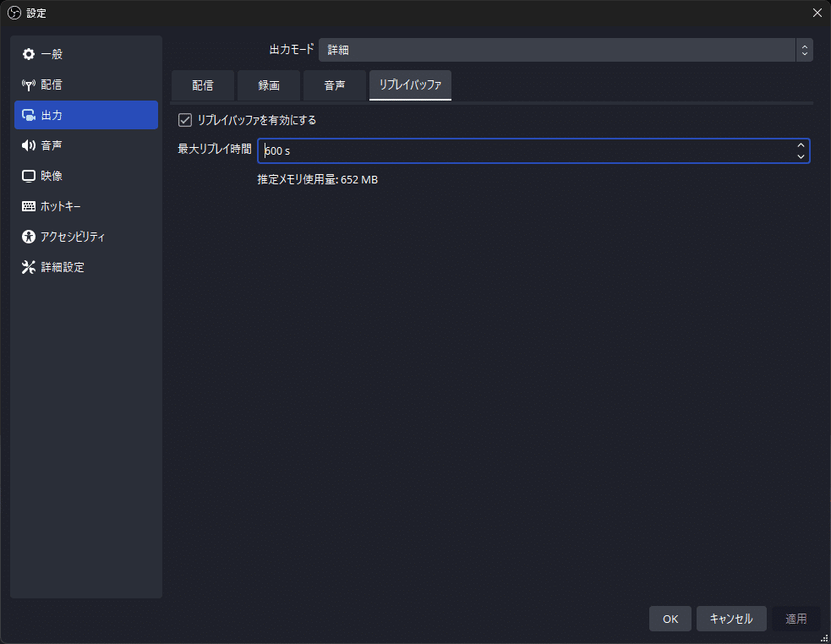
Task: Switch to the 録画 tab
Action: pos(269,85)
